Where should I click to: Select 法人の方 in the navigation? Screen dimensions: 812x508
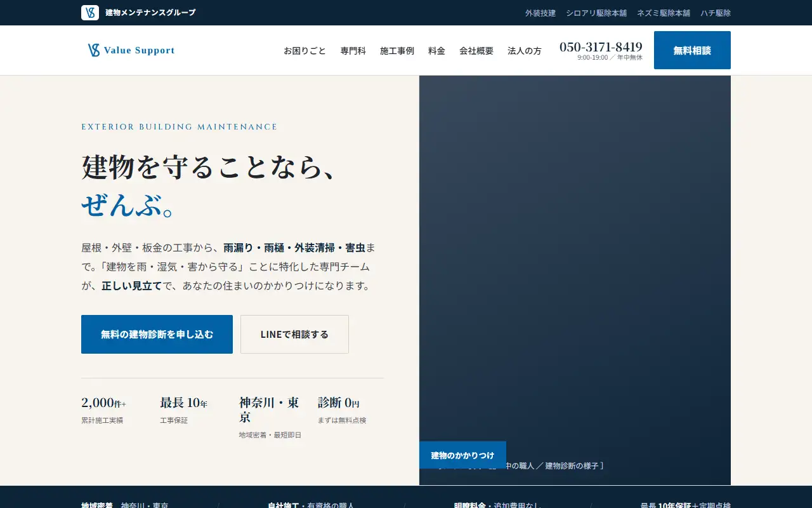tap(525, 51)
